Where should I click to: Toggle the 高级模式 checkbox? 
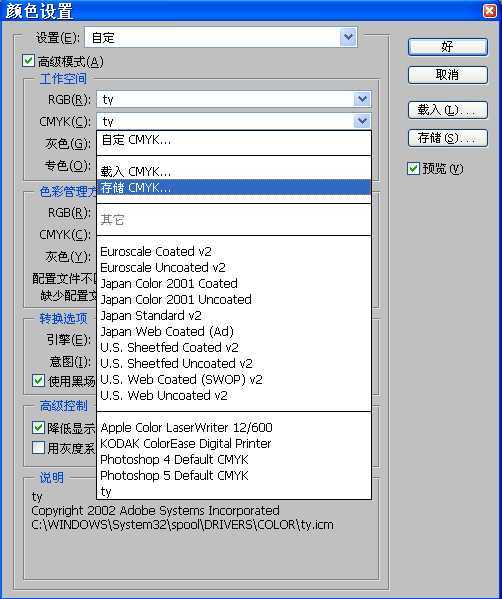pyautogui.click(x=28, y=61)
